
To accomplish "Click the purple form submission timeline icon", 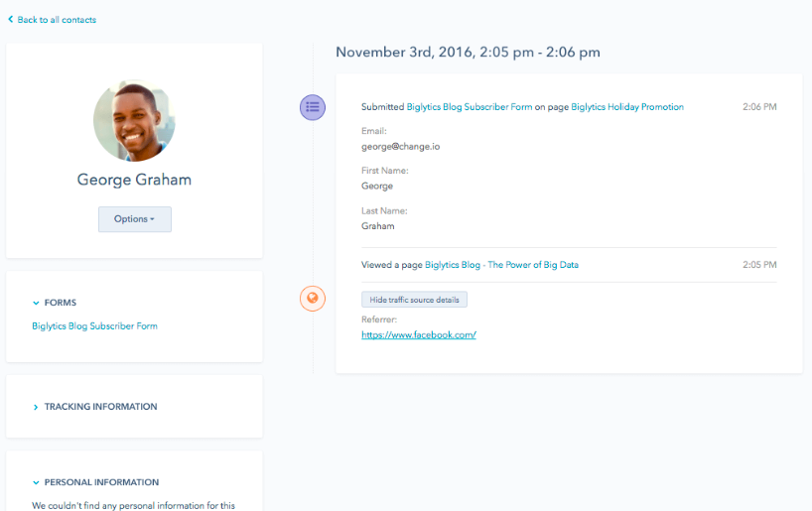I will tap(313, 107).
